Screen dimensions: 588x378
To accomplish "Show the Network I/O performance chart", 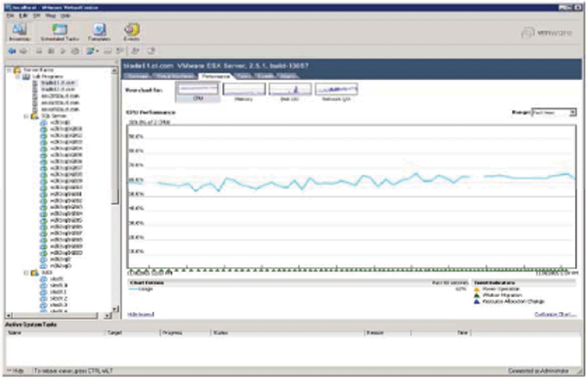I will [337, 89].
